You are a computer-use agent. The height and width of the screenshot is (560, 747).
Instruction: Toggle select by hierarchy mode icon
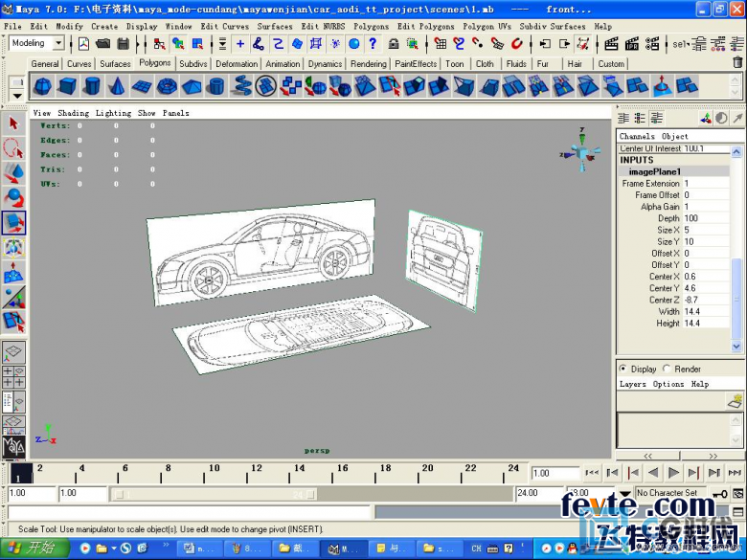(x=159, y=44)
